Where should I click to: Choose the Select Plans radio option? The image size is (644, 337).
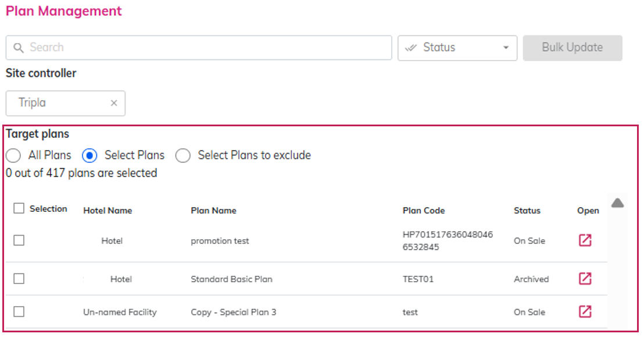point(89,155)
